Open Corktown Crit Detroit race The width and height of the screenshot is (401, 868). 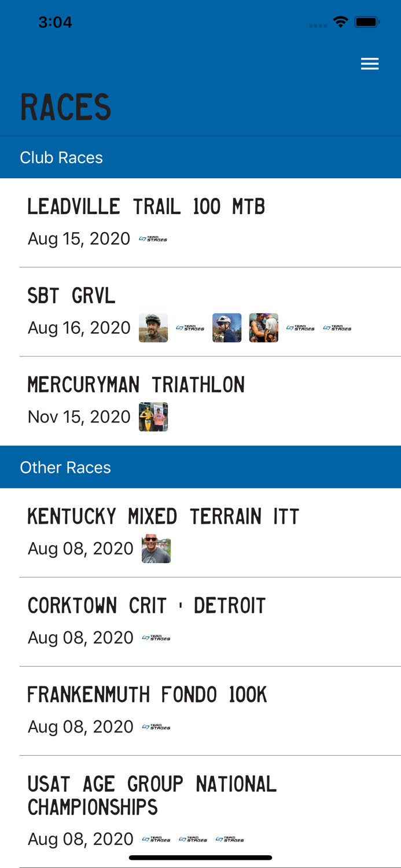tap(146, 606)
